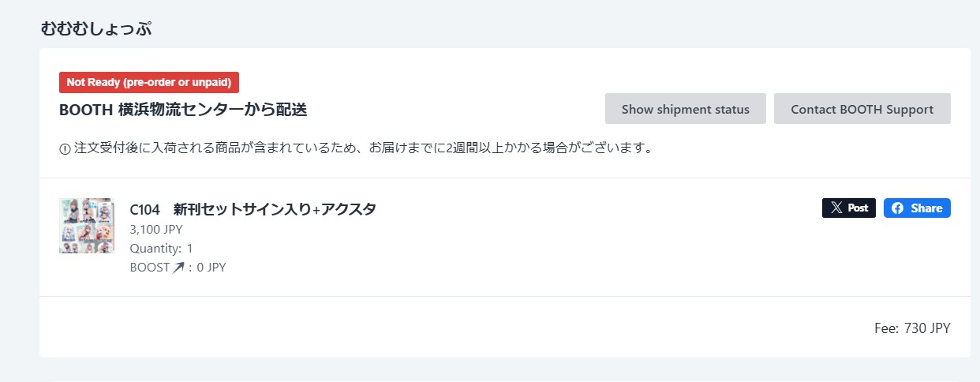
Task: Click BOOTH 横浜物流センターから配送 heading
Action: point(183,110)
